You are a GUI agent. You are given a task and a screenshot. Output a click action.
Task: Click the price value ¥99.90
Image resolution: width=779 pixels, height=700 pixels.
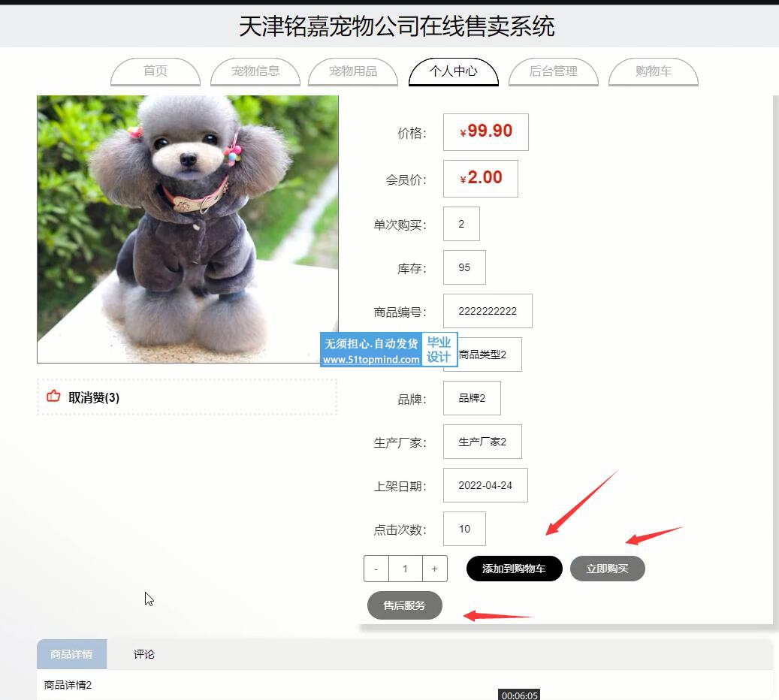(x=486, y=131)
